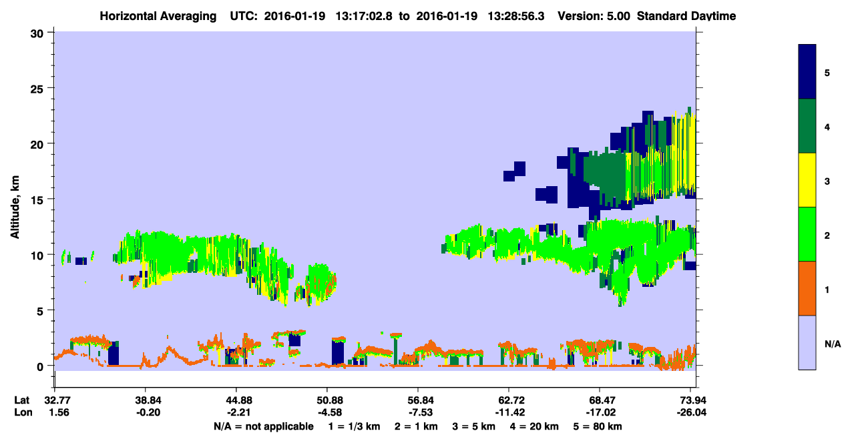Click the end time '13:28:56.3'

(516, 15)
